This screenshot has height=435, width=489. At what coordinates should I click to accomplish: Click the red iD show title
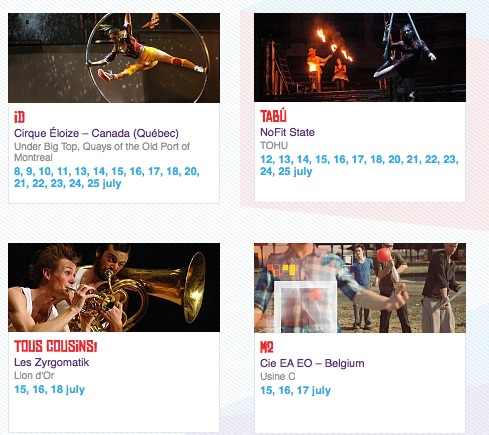tap(19, 117)
